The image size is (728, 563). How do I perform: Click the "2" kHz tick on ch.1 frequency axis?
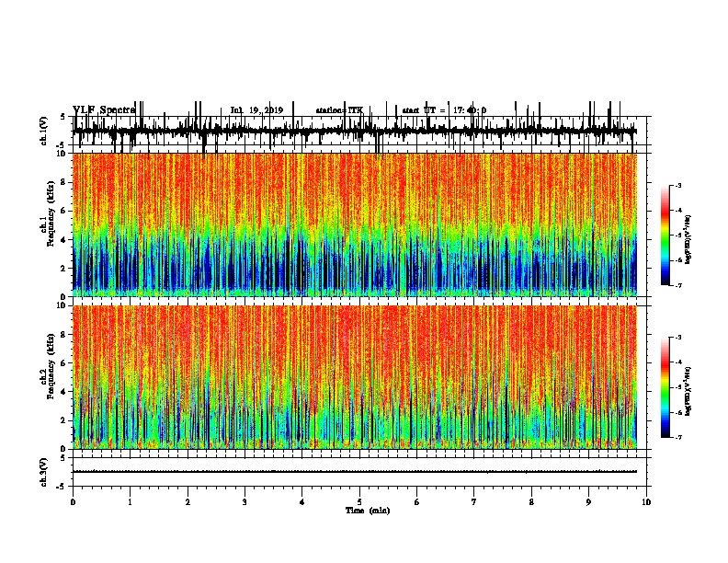63,269
